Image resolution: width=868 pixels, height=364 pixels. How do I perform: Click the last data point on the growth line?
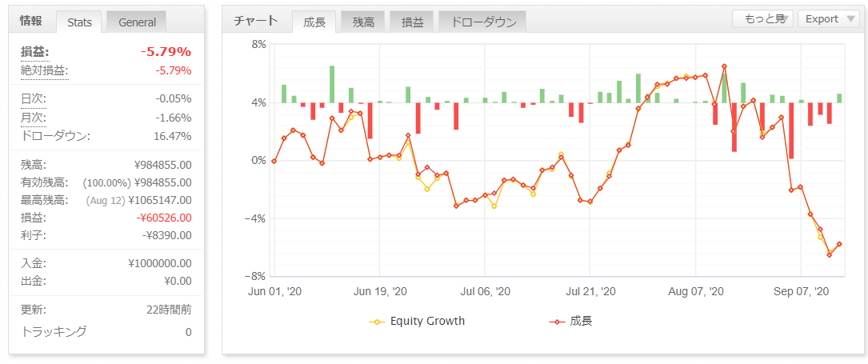(x=839, y=244)
